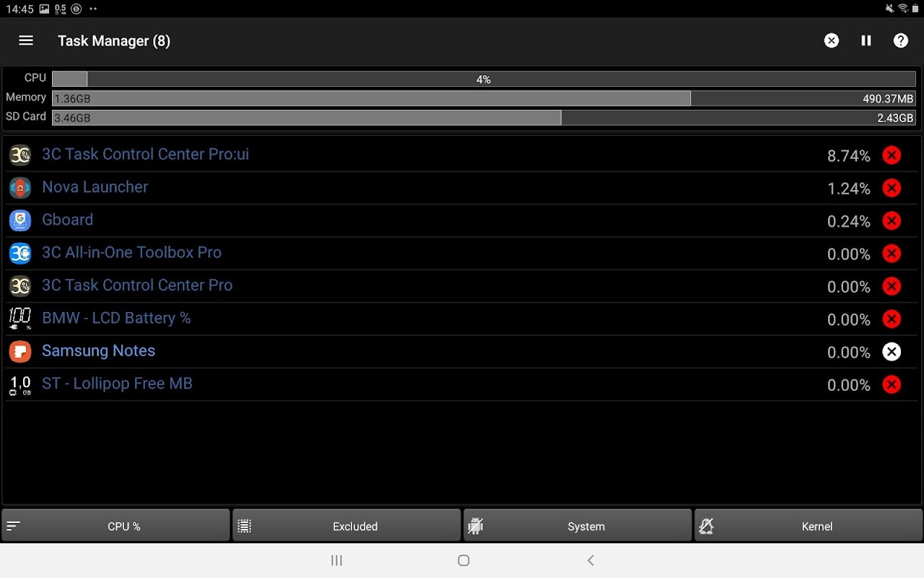Tap the BMW LCD Battery app icon
The height and width of the screenshot is (578, 924).
(x=20, y=319)
